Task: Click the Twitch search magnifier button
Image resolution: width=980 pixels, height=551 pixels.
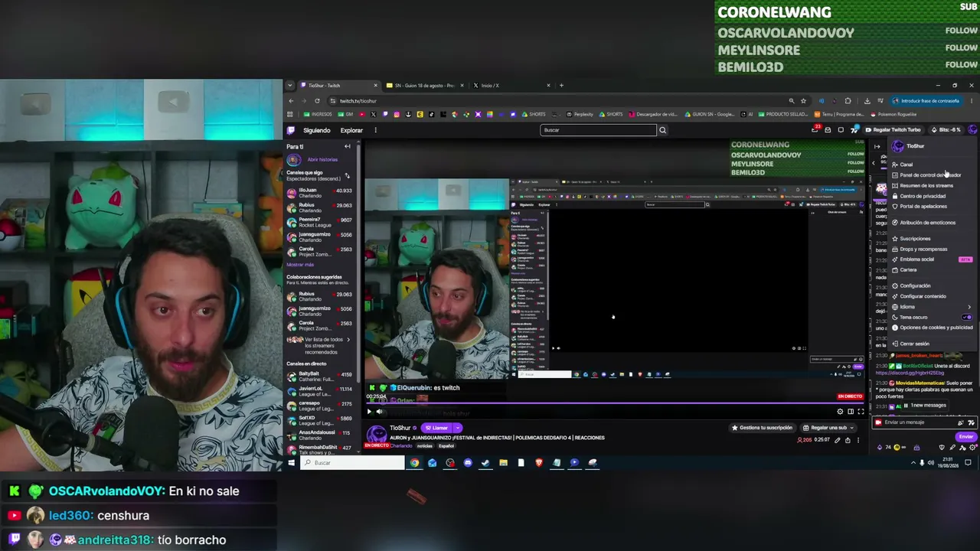Action: coord(663,130)
